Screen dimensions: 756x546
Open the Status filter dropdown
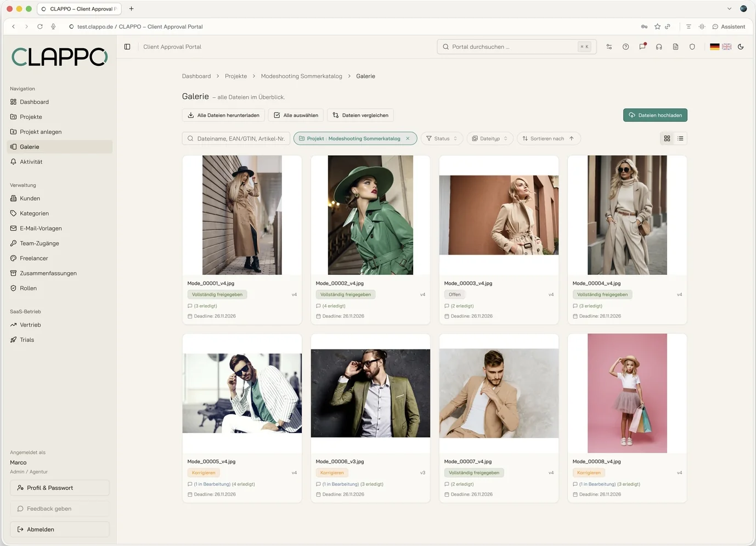pos(442,139)
